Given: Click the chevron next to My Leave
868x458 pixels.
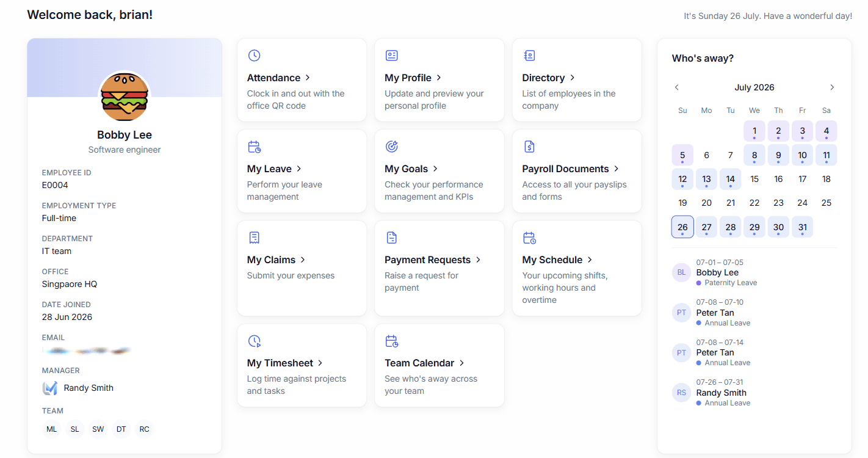Looking at the screenshot, I should (x=299, y=169).
